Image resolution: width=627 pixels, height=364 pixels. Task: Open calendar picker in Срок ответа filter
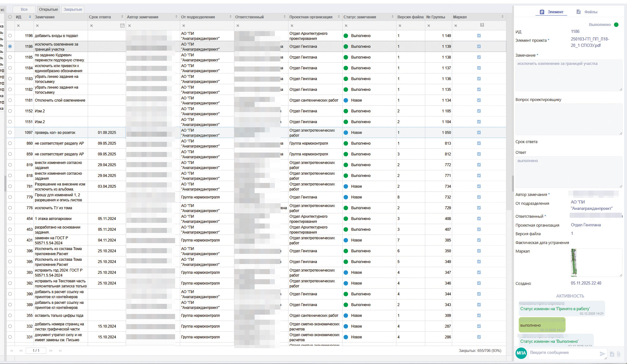pyautogui.click(x=122, y=26)
